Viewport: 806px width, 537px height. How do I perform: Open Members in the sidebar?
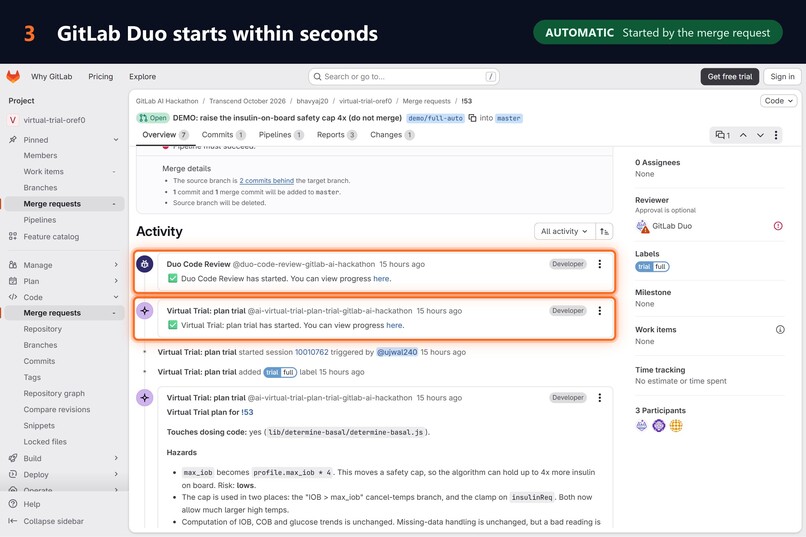click(x=40, y=155)
